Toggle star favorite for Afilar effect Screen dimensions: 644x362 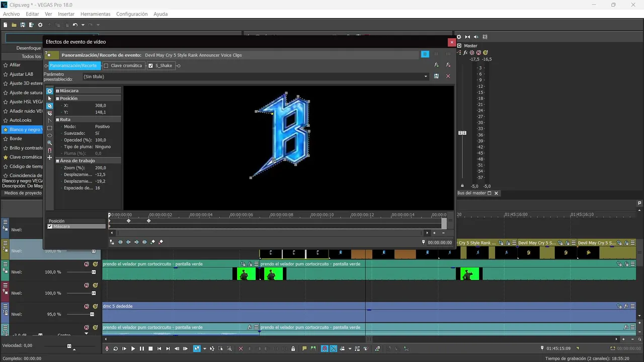click(x=6, y=65)
